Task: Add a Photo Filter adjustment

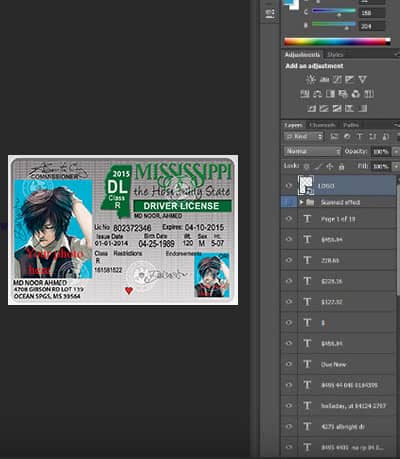Action: tap(343, 94)
